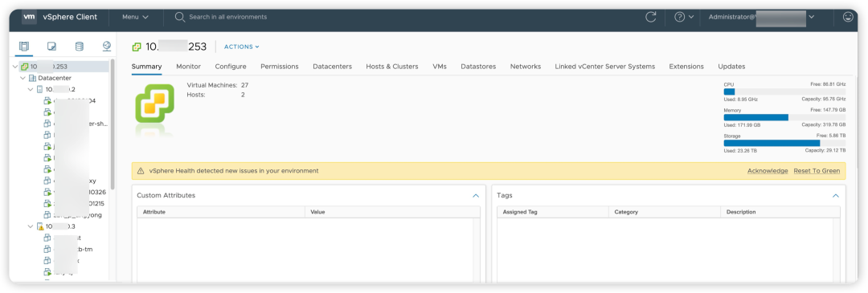Switch to Networking inventory view
This screenshot has height=293, width=868.
pyautogui.click(x=107, y=47)
